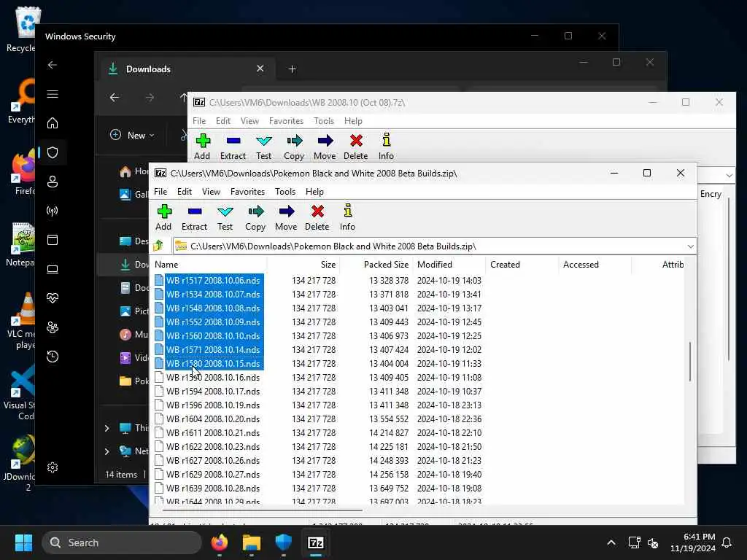This screenshot has height=560, width=747.
Task: Open View menu in front 7-Zip window
Action: [211, 192]
